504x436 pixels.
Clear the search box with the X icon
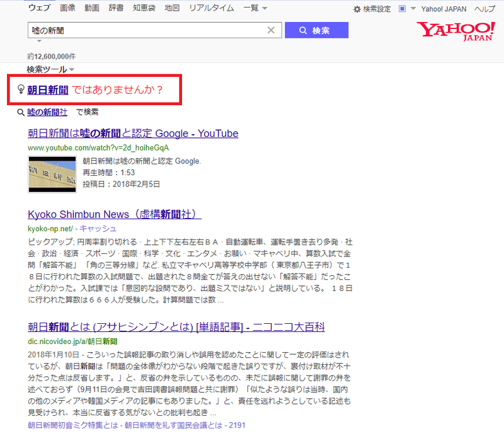(271, 30)
